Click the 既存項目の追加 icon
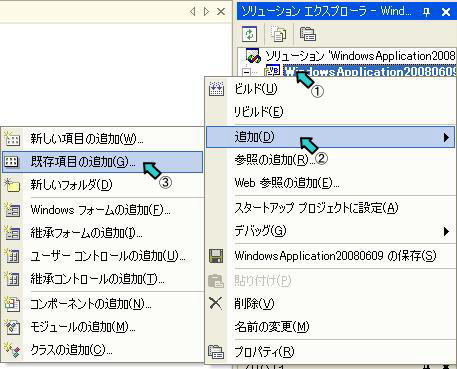The image size is (457, 369). [11, 162]
